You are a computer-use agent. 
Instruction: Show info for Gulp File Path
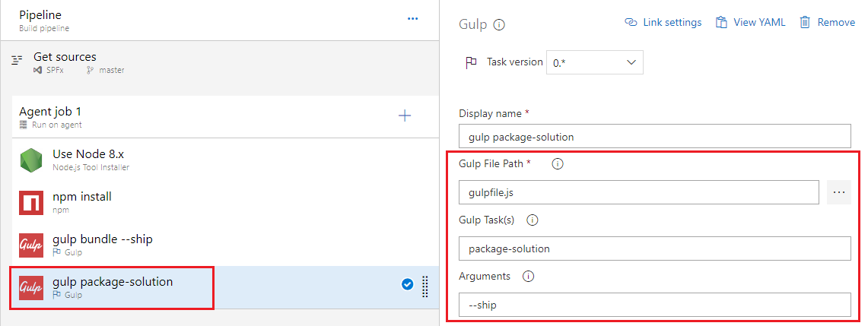pyautogui.click(x=557, y=163)
